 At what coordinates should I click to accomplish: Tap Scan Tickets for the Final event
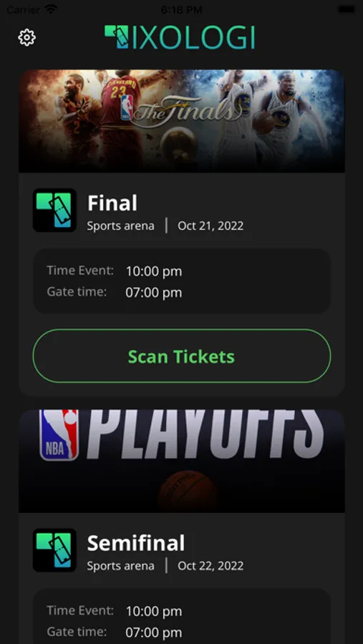182,356
